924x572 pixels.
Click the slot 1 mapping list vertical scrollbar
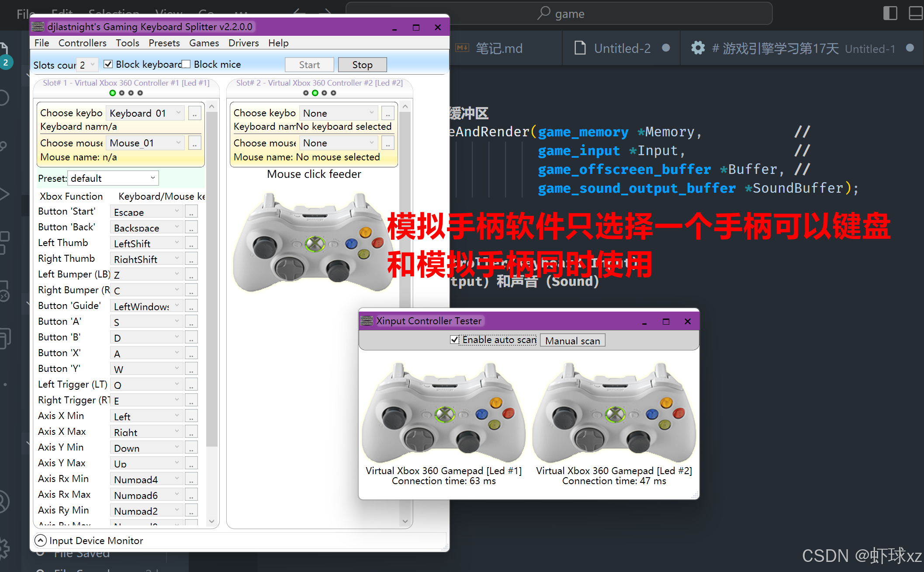211,280
